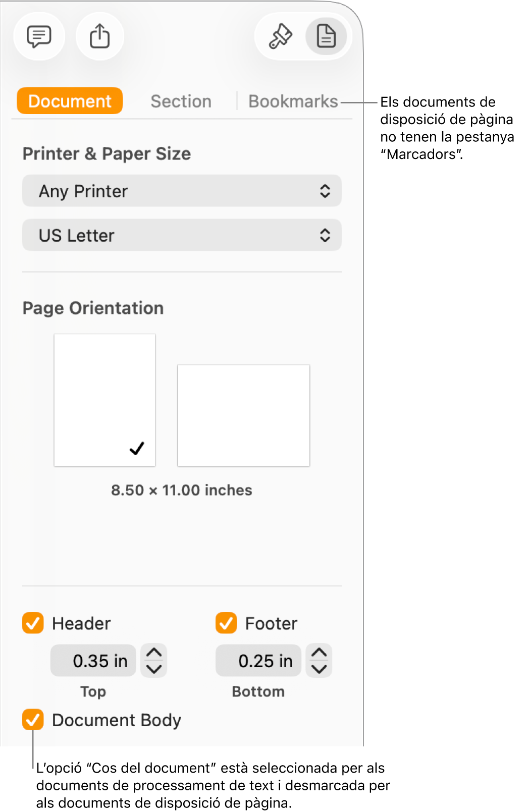Select the Document tab
This screenshot has height=812, width=529.
[x=70, y=101]
